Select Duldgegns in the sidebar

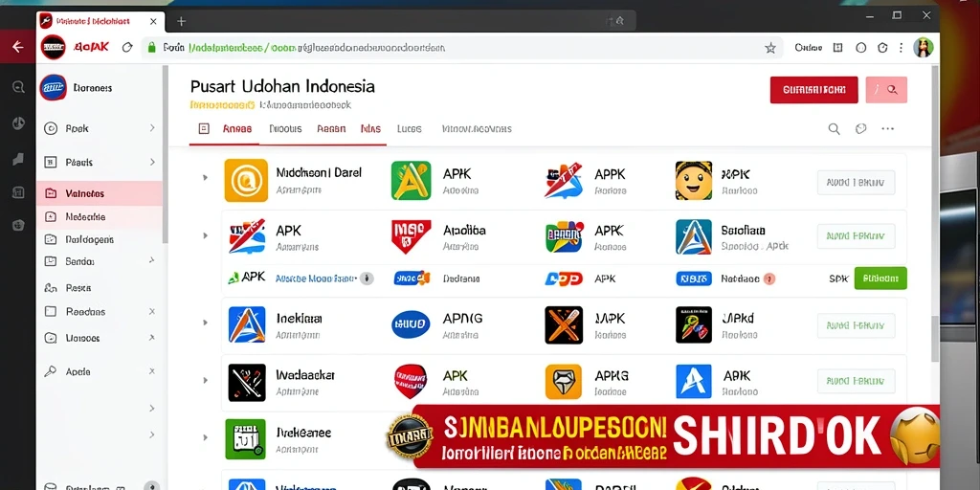(x=100, y=239)
